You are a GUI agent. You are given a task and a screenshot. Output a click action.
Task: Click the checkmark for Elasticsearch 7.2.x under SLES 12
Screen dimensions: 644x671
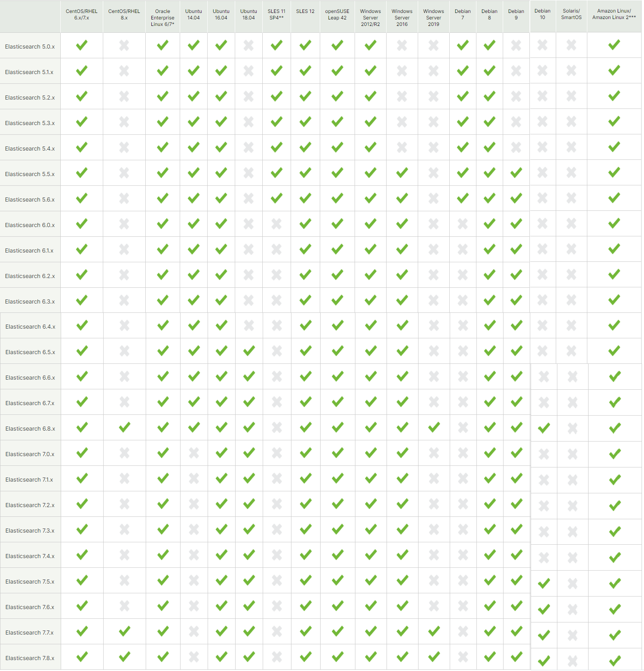[x=306, y=504]
